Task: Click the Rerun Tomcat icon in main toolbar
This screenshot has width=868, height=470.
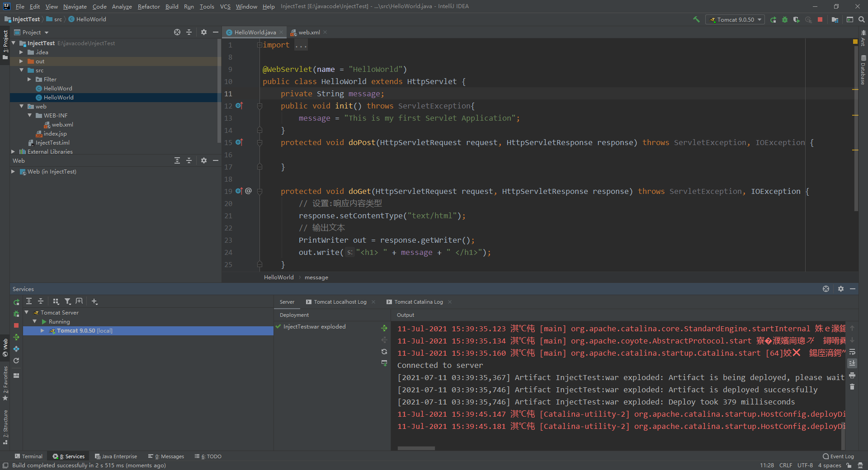Action: [773, 19]
